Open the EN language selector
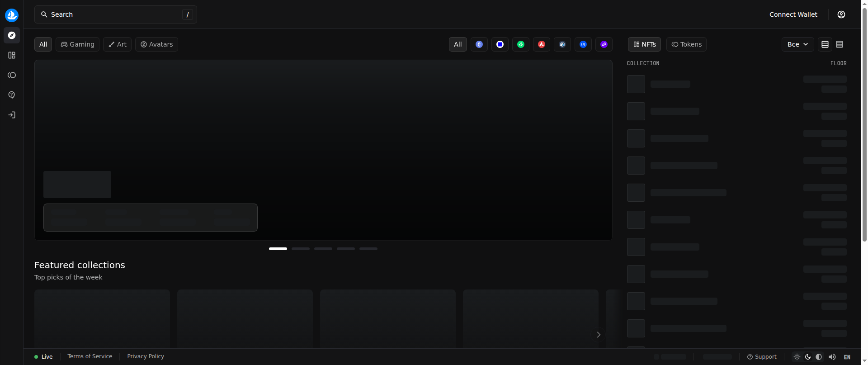The image size is (868, 365). 847,357
